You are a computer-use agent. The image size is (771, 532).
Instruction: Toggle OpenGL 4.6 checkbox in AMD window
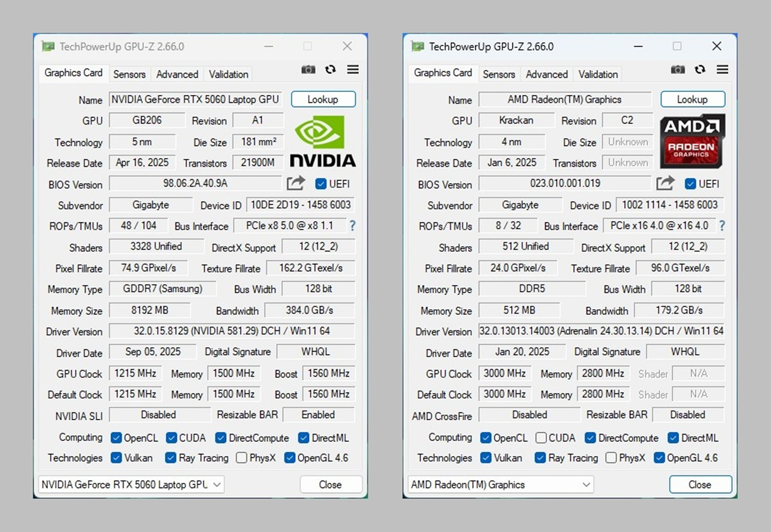(x=659, y=458)
